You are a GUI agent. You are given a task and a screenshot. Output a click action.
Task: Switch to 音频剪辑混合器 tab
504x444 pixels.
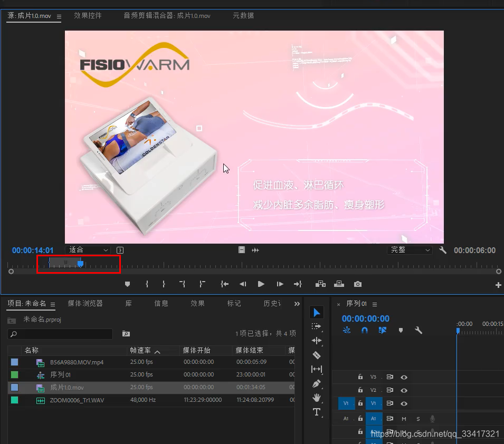[167, 15]
